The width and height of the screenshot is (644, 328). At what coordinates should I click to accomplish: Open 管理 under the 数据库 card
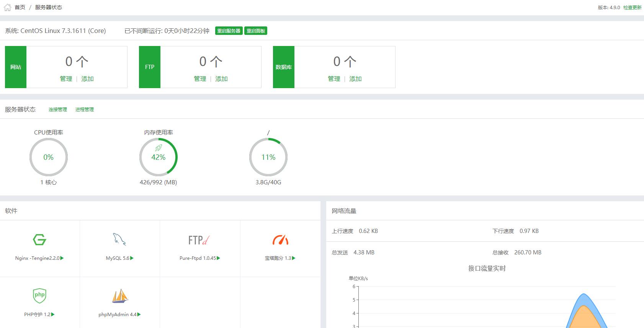334,79
